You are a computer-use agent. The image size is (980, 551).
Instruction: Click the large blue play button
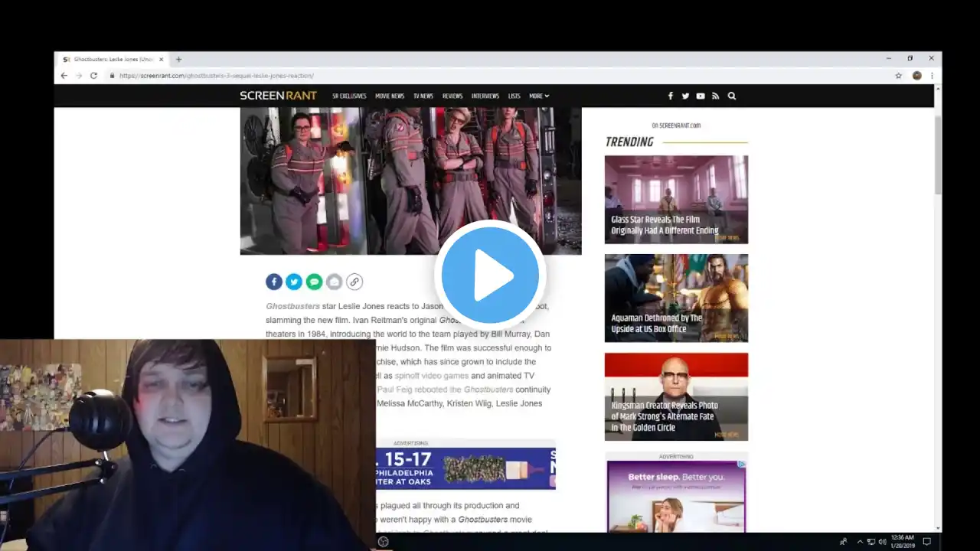(x=490, y=275)
